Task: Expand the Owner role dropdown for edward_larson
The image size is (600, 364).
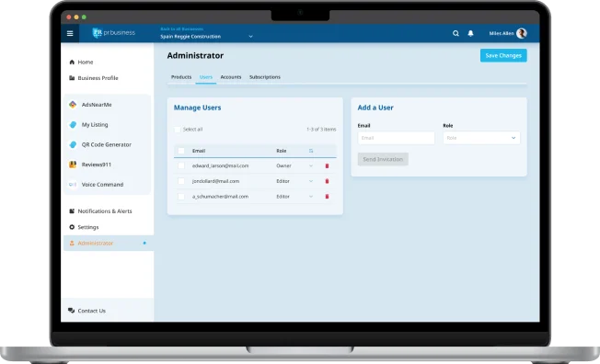Action: (311, 166)
